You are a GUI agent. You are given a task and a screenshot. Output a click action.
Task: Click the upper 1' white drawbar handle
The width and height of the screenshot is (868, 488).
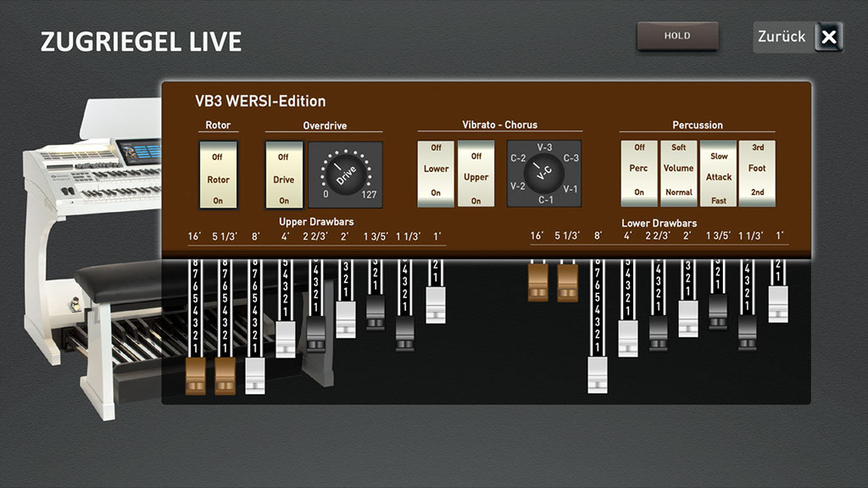[x=436, y=305]
